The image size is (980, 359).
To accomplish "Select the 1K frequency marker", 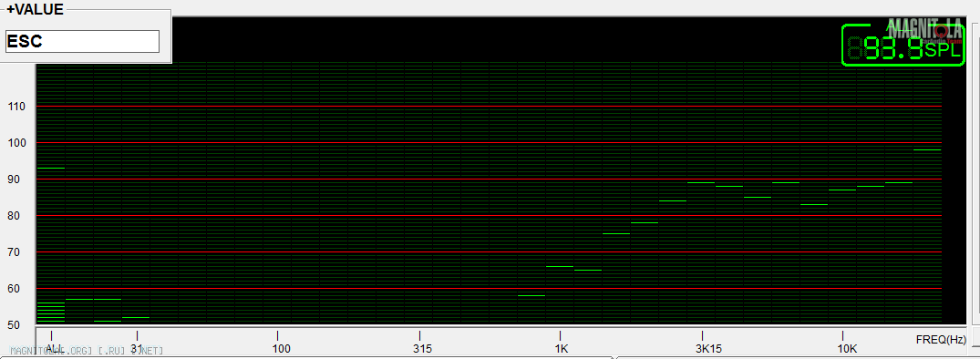I will point(562,348).
